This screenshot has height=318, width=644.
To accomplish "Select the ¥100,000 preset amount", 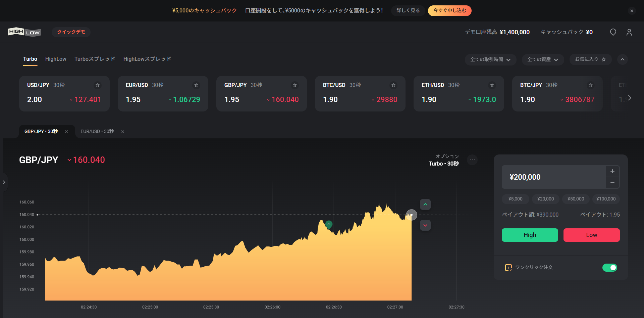I will (x=606, y=199).
